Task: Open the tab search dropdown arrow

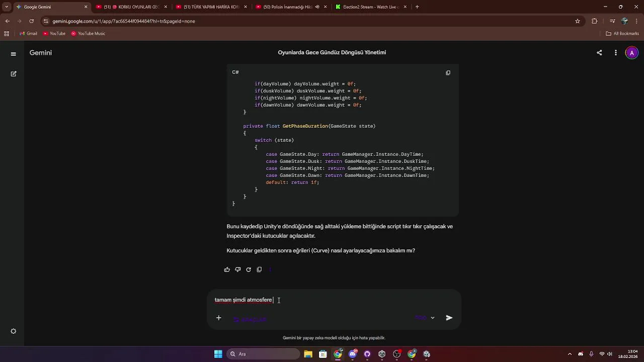Action: pyautogui.click(x=7, y=7)
